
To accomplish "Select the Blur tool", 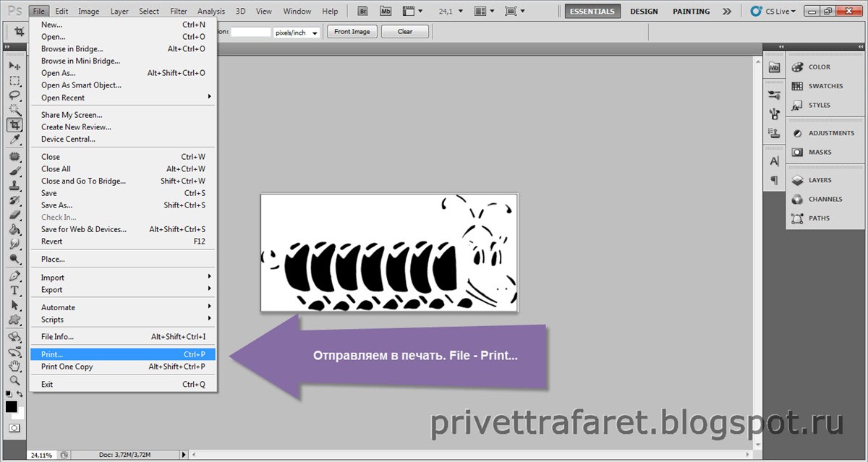I will coord(14,244).
